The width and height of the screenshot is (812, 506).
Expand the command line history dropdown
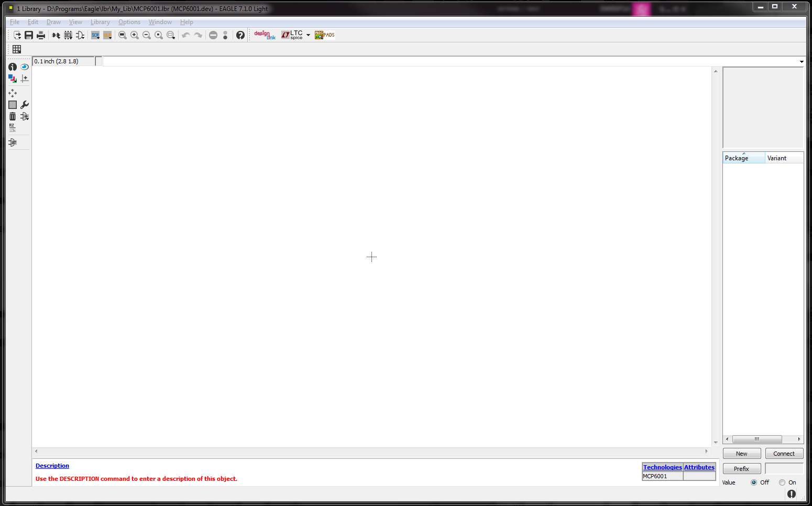pos(801,61)
